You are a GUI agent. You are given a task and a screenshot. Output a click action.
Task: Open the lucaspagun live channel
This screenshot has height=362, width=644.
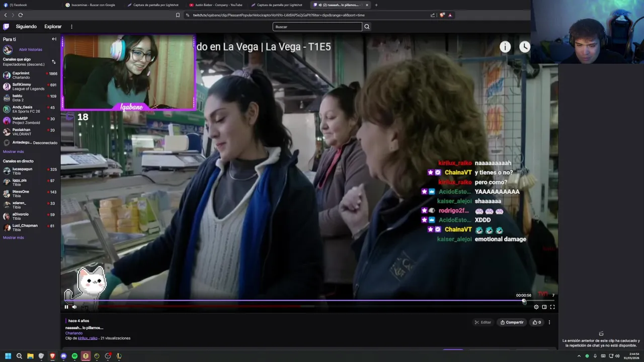[x=29, y=171]
